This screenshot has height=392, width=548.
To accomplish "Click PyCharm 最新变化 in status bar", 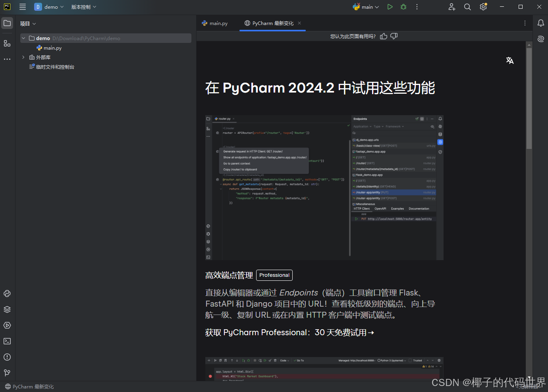I will coord(29,386).
